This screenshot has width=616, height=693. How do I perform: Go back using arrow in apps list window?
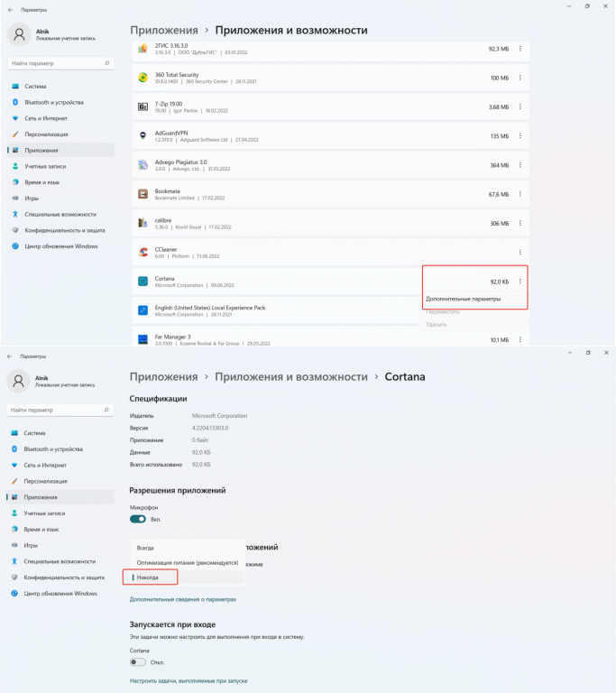[x=11, y=10]
